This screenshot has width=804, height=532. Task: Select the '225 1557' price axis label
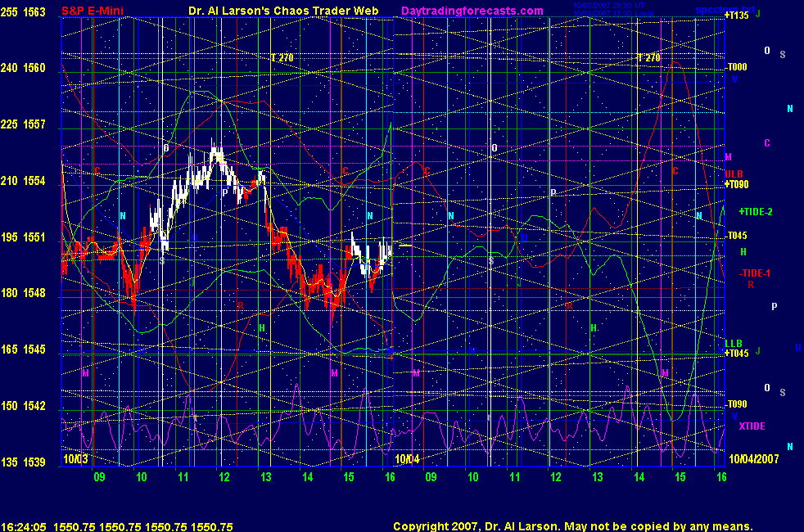[x=23, y=124]
